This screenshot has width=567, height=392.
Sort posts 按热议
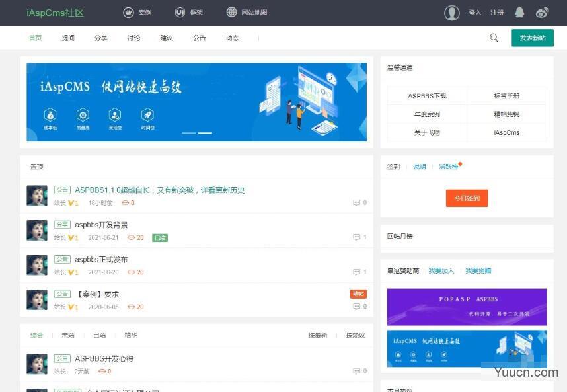pyautogui.click(x=356, y=335)
